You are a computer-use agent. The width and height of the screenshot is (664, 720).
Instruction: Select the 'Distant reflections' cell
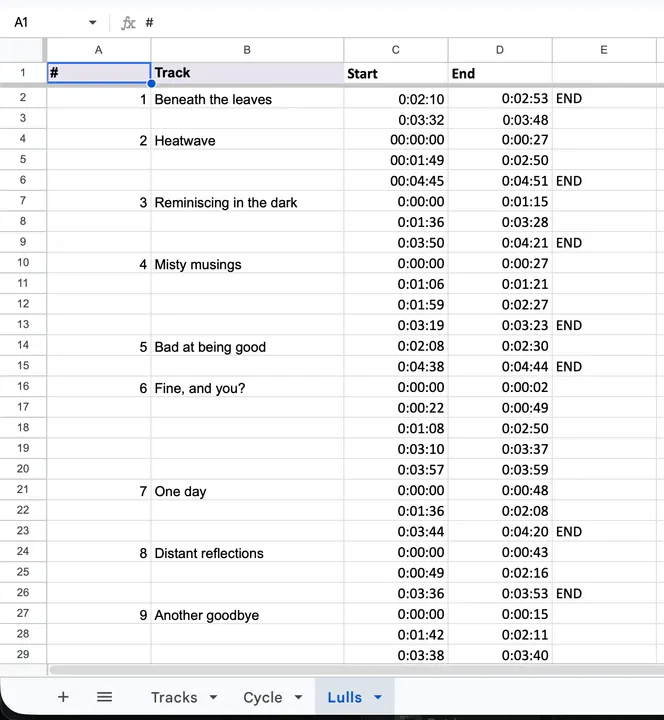coord(247,553)
